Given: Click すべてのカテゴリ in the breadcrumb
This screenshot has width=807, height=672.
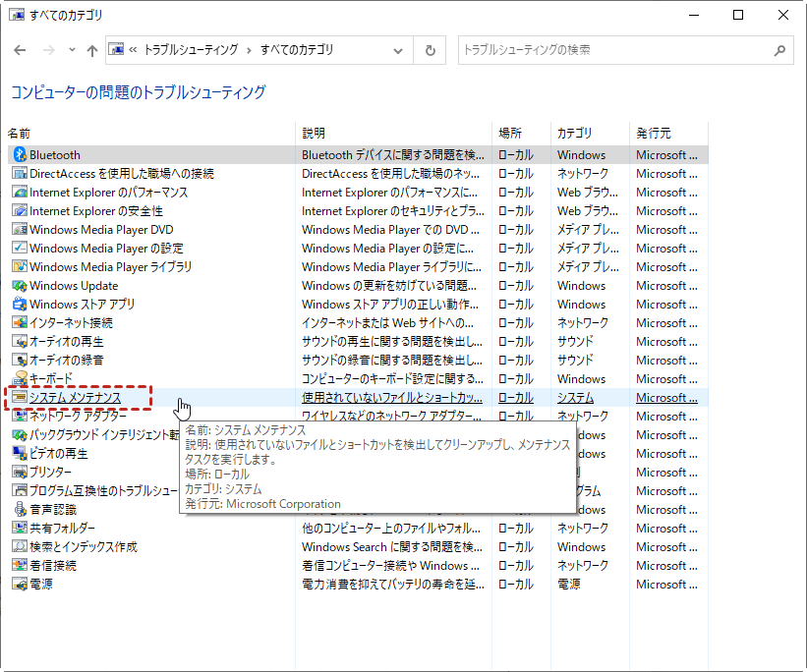Looking at the screenshot, I should (x=297, y=49).
